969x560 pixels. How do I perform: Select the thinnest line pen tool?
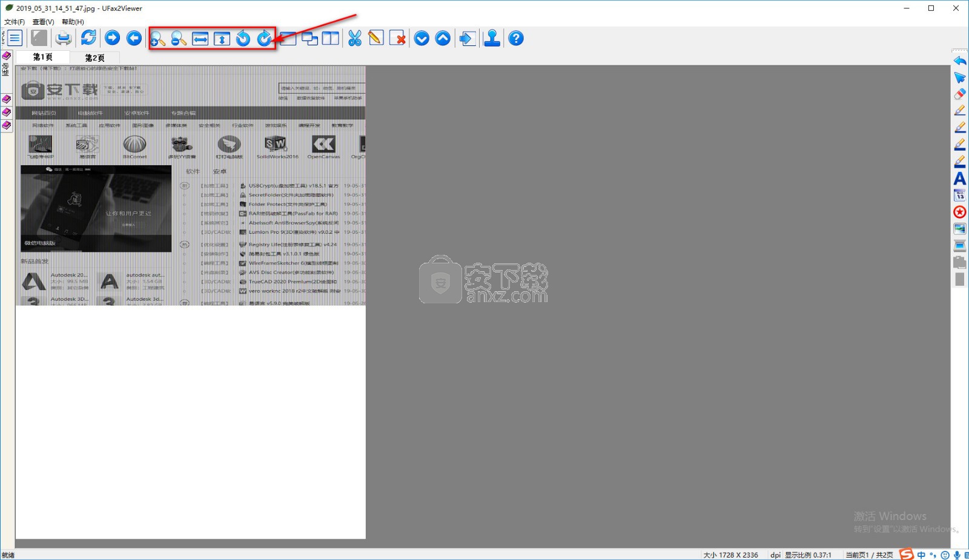[x=960, y=111]
